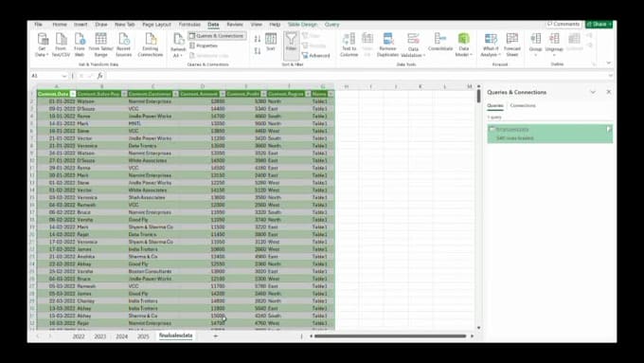Screen dimensions: 644x363
Task: Close the Queries & Connections pane
Action: click(609, 92)
